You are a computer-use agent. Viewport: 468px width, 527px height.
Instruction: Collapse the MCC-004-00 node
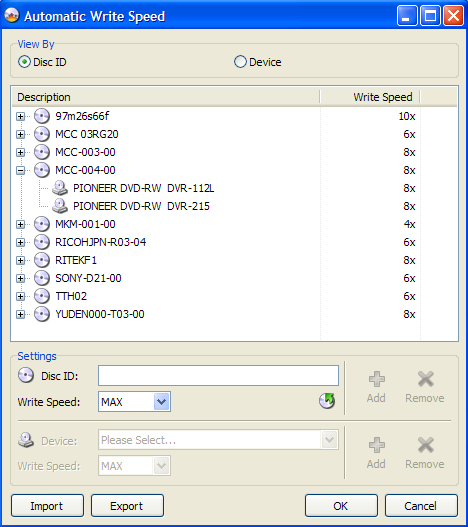[21, 170]
